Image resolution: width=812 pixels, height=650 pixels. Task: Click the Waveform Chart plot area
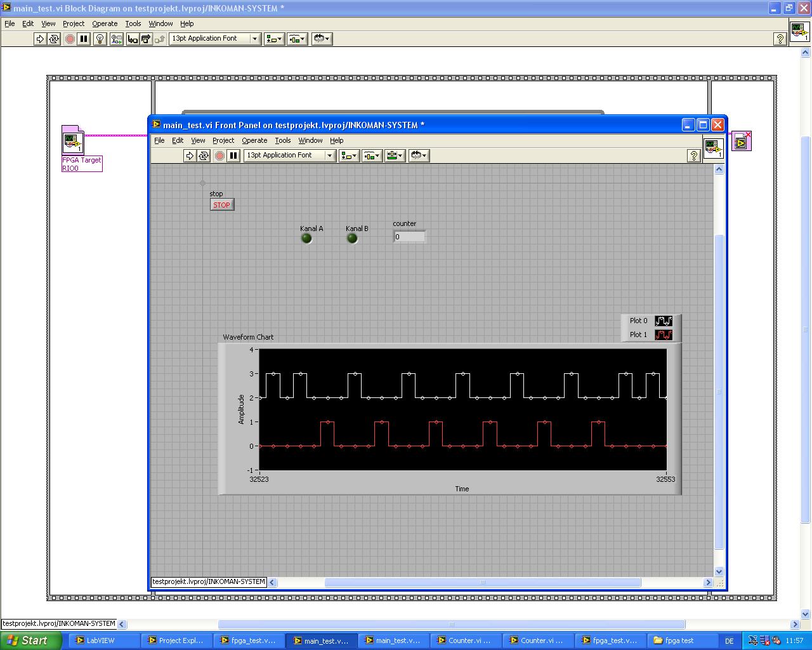[463, 409]
